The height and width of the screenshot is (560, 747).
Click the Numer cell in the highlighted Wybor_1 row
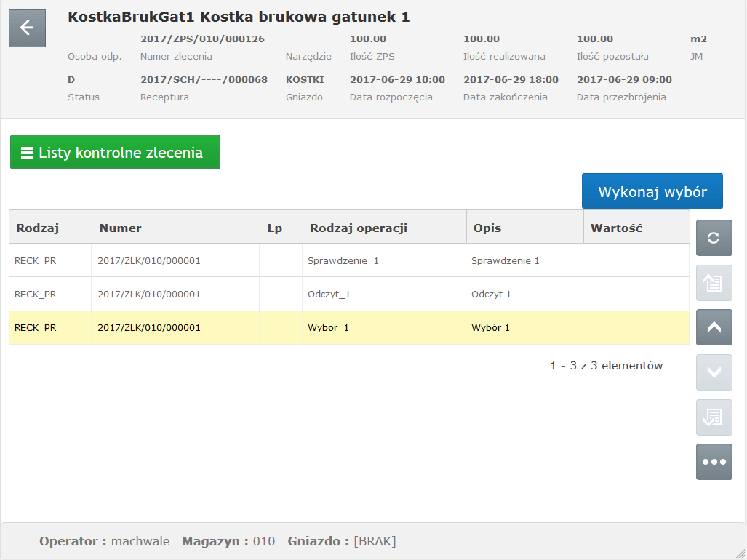point(175,327)
